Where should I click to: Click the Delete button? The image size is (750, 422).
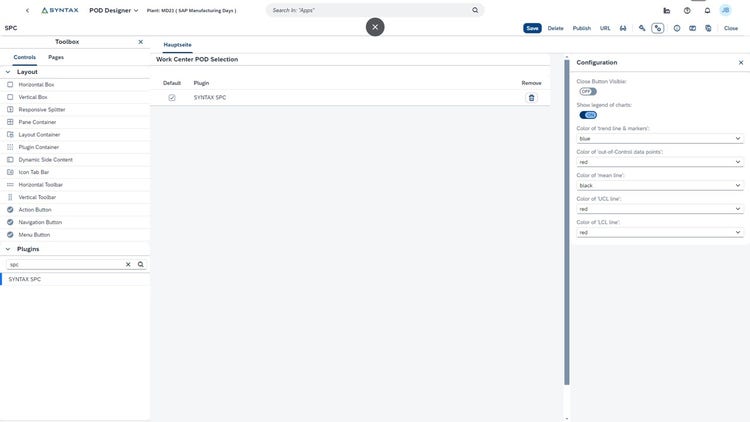click(x=555, y=28)
